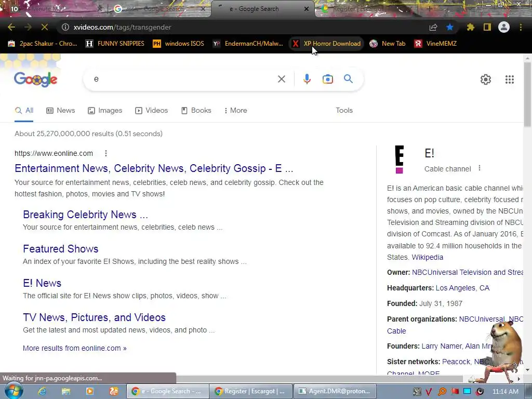
Task: Open the Entertainment News, Celebrity News result
Action: (x=154, y=168)
